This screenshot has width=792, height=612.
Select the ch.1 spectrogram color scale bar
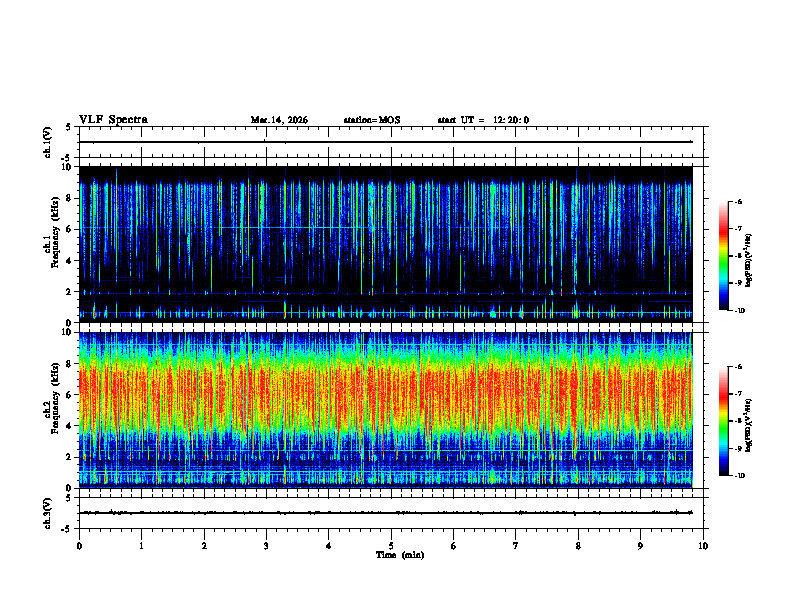click(723, 256)
